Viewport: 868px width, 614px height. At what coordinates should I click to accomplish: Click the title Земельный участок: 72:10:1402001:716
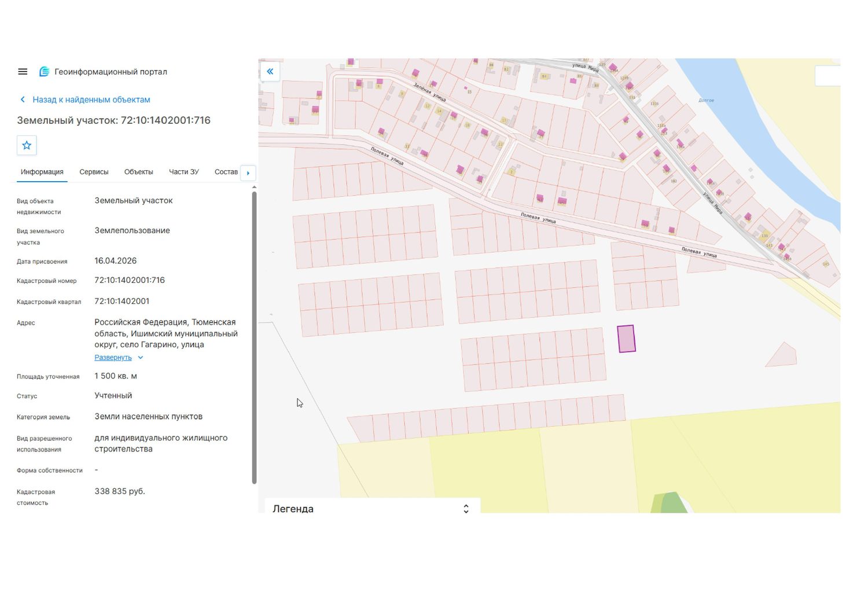pyautogui.click(x=114, y=120)
